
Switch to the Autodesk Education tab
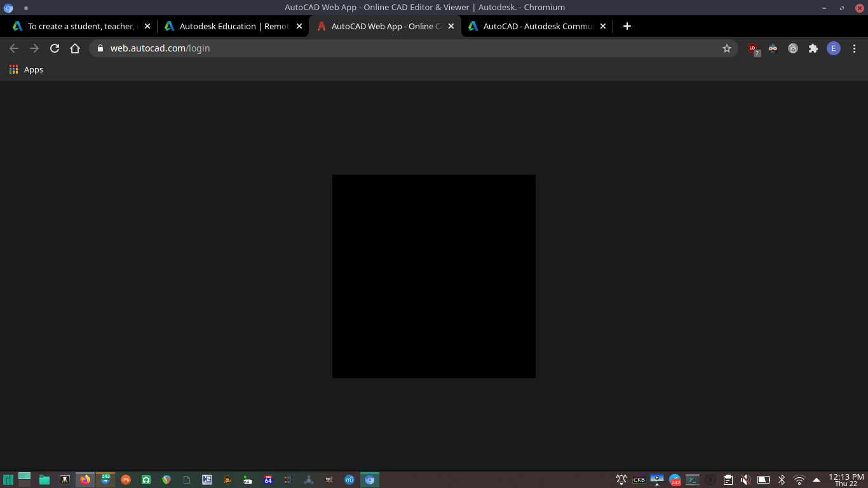coord(229,26)
